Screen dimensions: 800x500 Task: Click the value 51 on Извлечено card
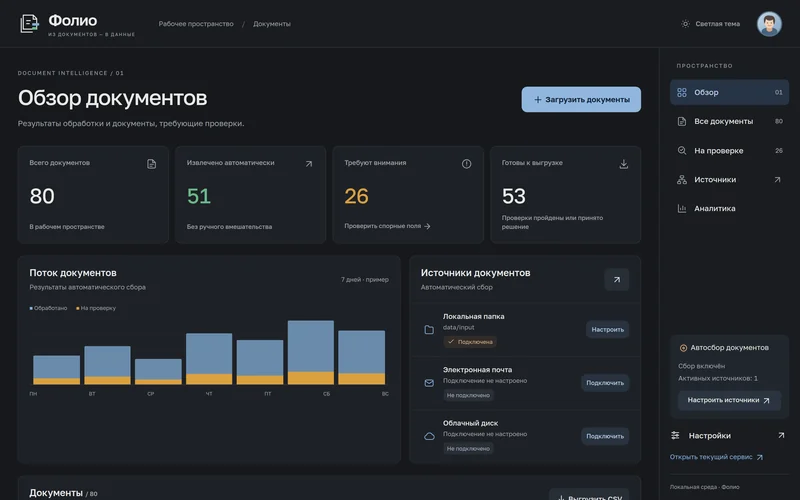pos(199,196)
